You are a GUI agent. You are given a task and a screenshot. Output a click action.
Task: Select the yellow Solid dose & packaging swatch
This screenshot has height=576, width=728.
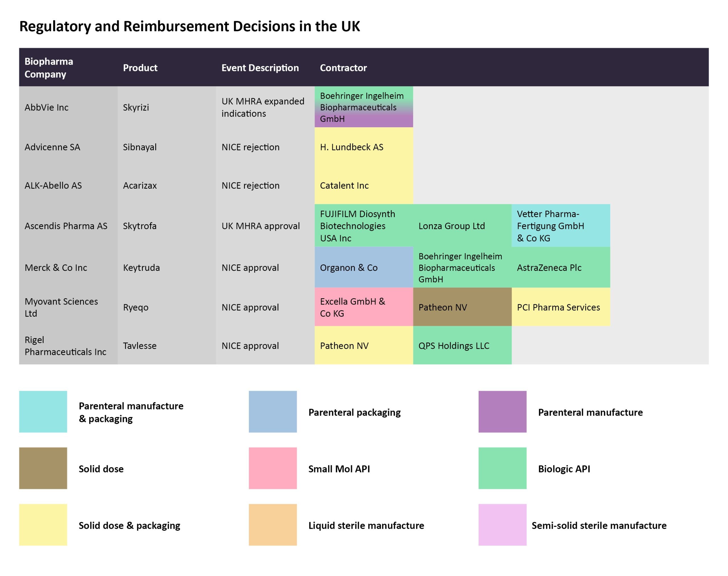(43, 525)
